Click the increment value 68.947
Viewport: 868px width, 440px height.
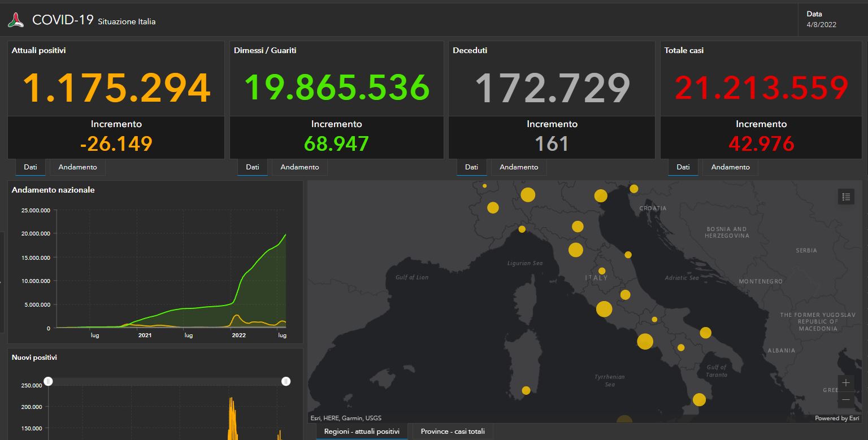coord(337,143)
